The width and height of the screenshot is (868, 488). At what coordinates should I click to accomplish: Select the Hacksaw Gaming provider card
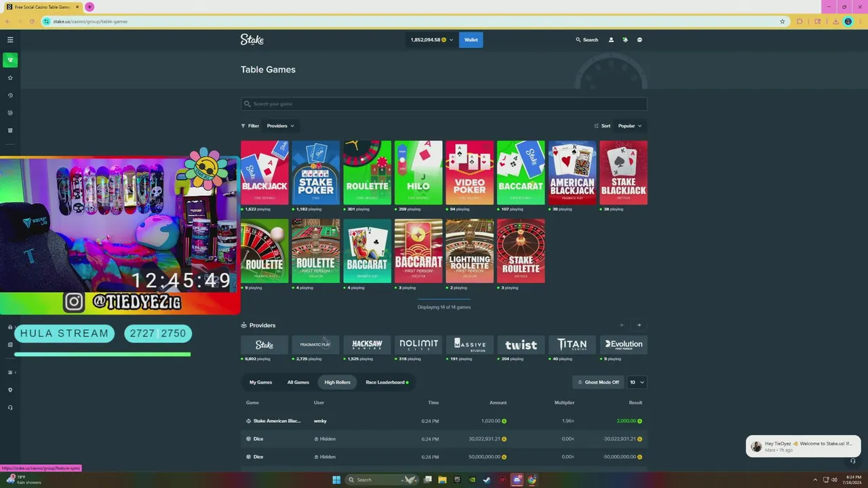[x=367, y=344]
